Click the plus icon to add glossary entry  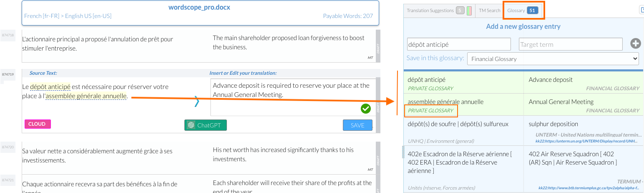click(635, 43)
